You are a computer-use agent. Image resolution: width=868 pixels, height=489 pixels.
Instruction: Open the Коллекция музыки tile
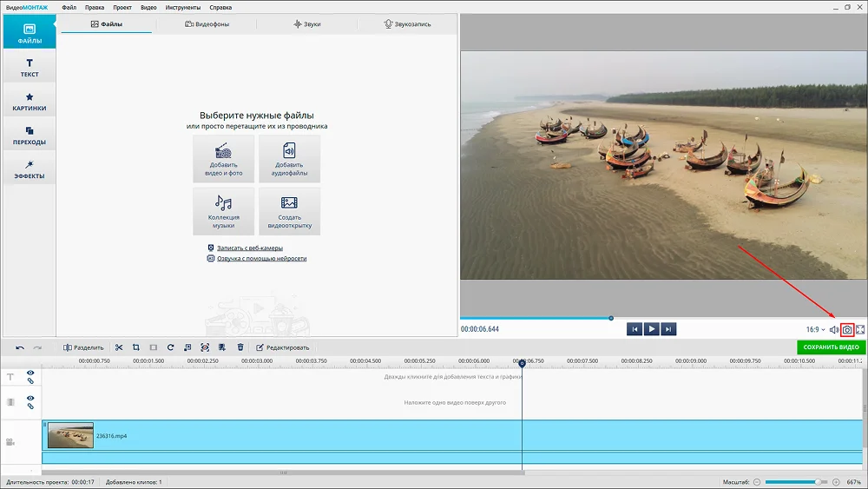click(x=224, y=211)
